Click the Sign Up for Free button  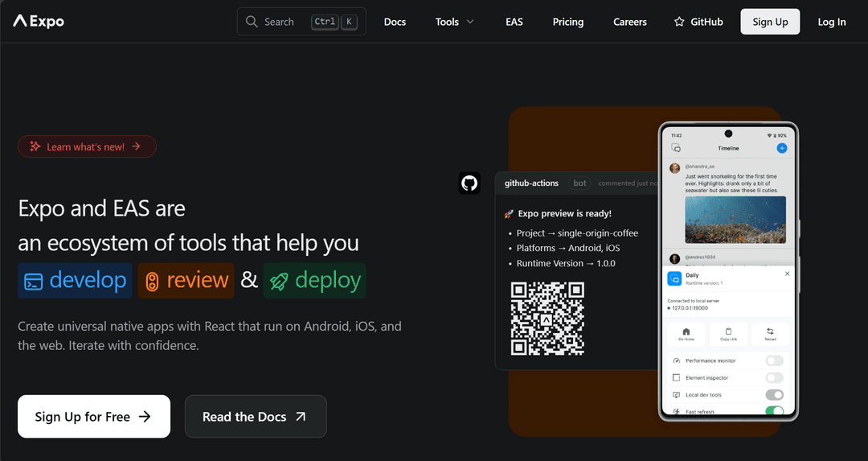(94, 417)
